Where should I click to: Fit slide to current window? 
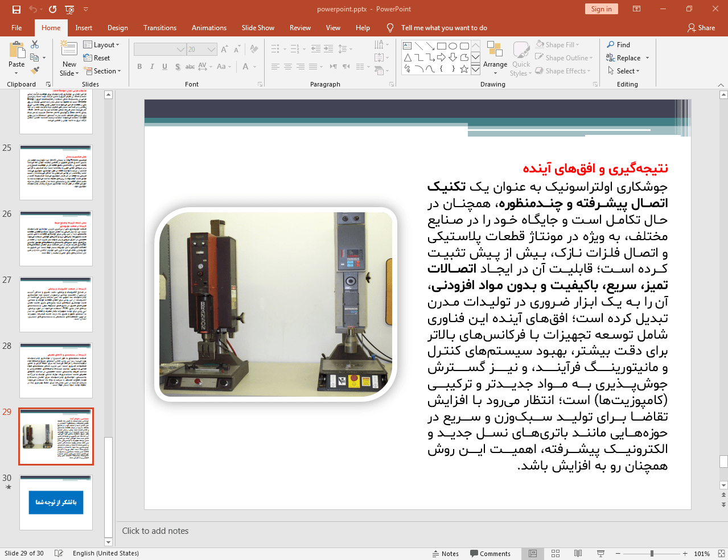click(x=721, y=553)
